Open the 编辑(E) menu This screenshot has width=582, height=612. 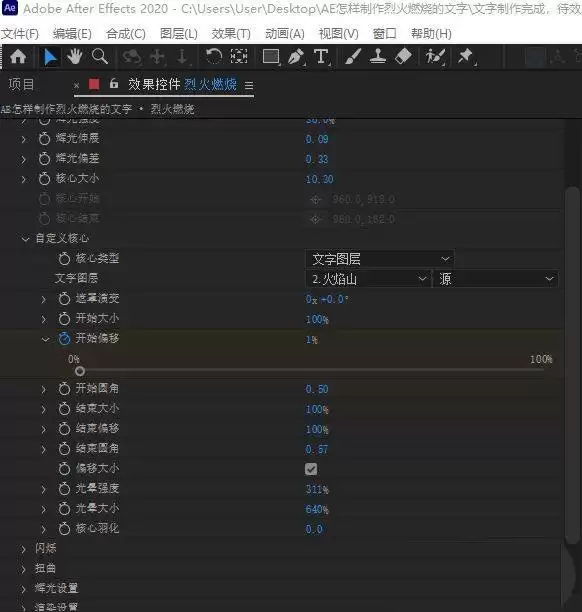tap(72, 34)
